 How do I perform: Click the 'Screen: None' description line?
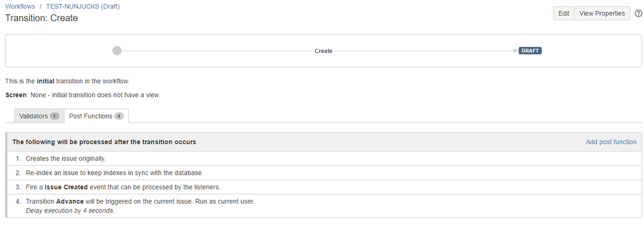[x=83, y=95]
